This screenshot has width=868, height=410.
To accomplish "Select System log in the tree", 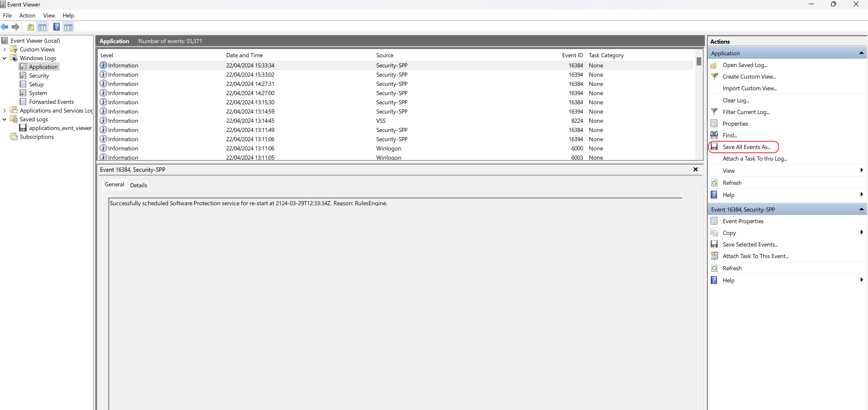I will coord(38,93).
